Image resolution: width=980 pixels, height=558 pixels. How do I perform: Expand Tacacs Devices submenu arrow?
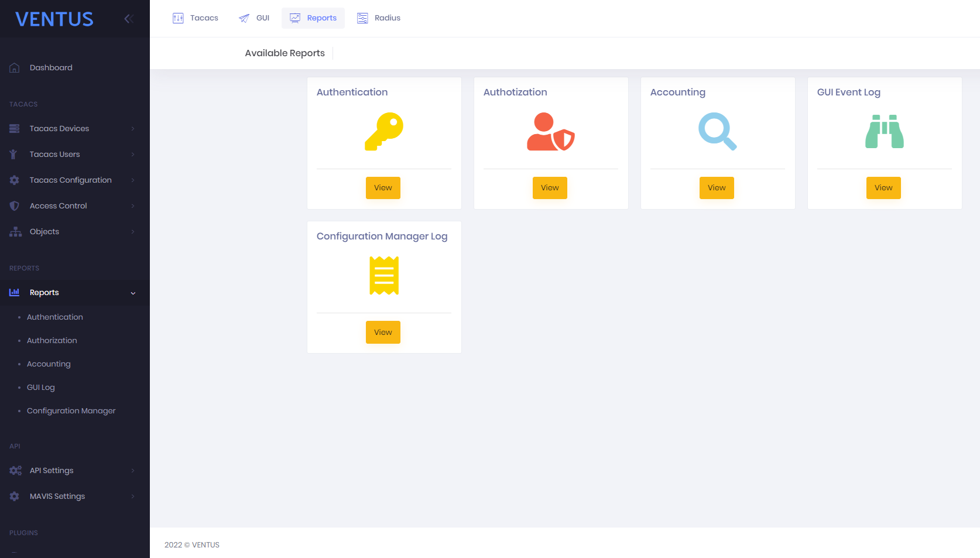(x=133, y=129)
